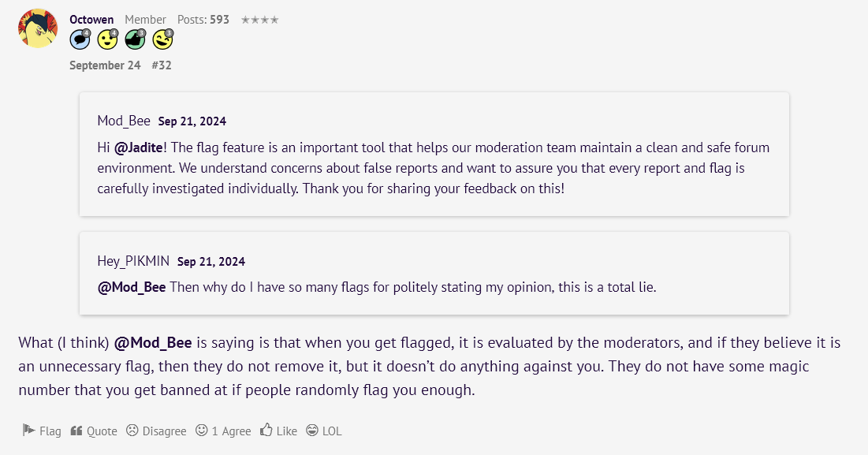
Task: Click @Mod_Bee mention in the post body
Action: [153, 343]
